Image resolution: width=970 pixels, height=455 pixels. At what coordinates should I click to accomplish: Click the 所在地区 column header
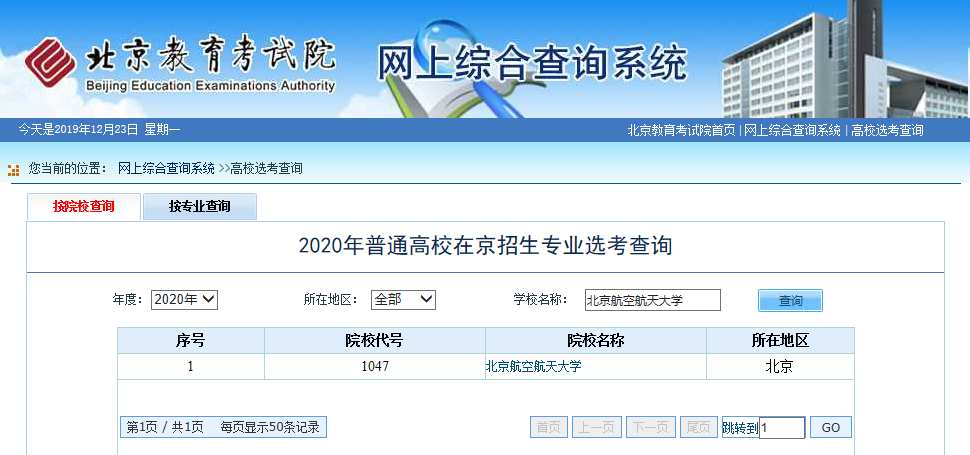coord(781,341)
